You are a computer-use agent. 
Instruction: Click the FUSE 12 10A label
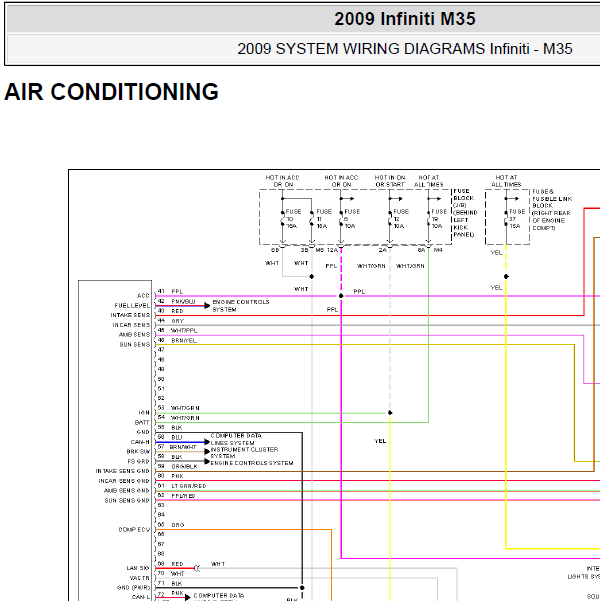tap(401, 219)
